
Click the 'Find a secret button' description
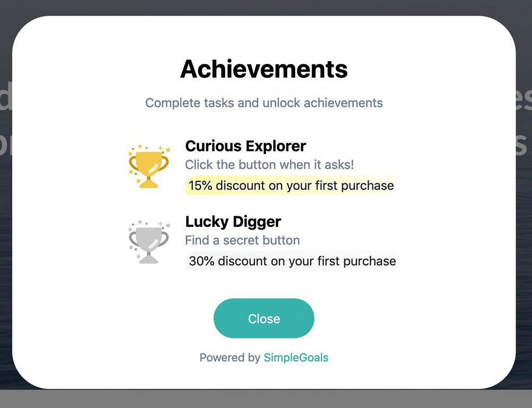click(x=242, y=240)
